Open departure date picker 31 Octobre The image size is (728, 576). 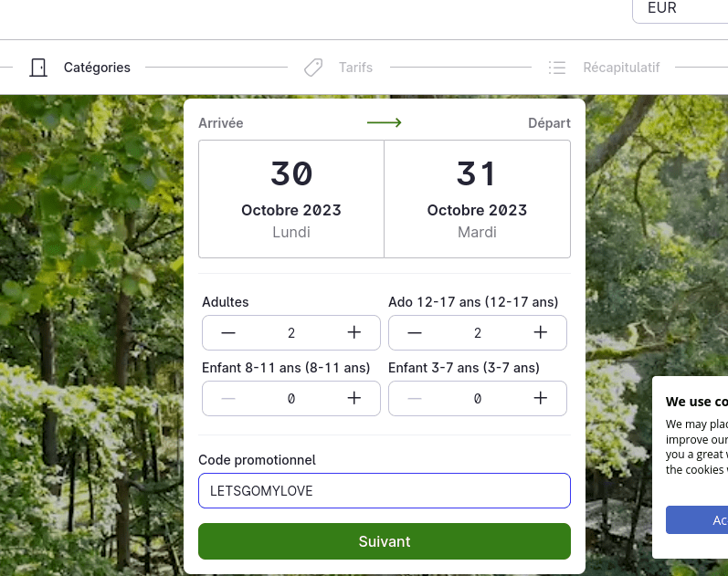(478, 199)
